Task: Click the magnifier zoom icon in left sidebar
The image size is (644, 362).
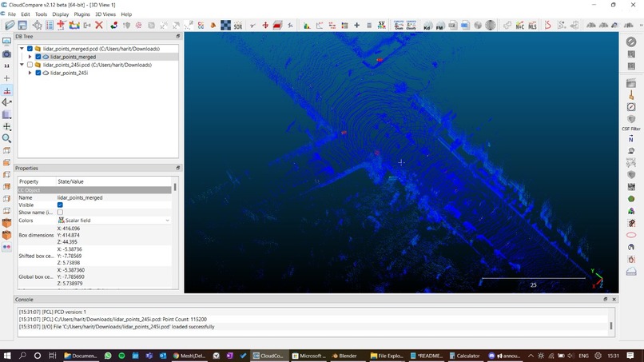Action: [6, 138]
